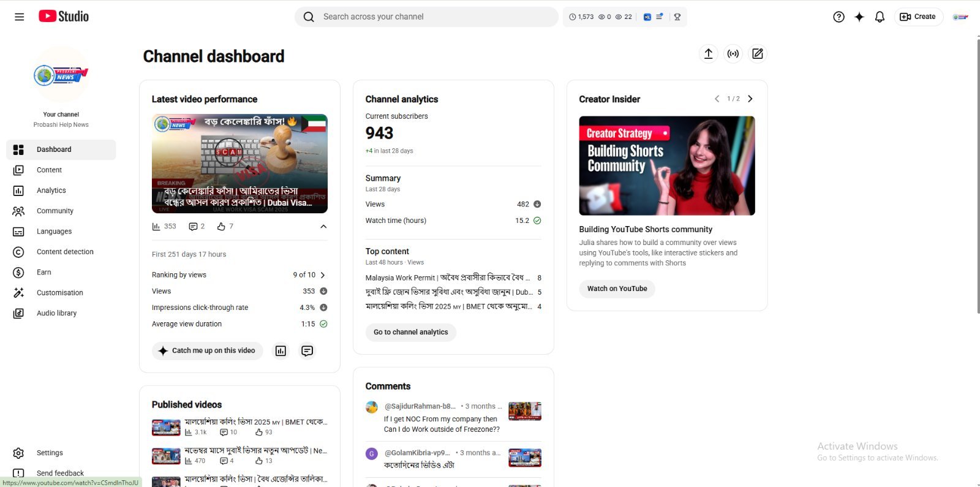Open Community in the sidebar
Screen dimensions: 980x487
pyautogui.click(x=61, y=211)
